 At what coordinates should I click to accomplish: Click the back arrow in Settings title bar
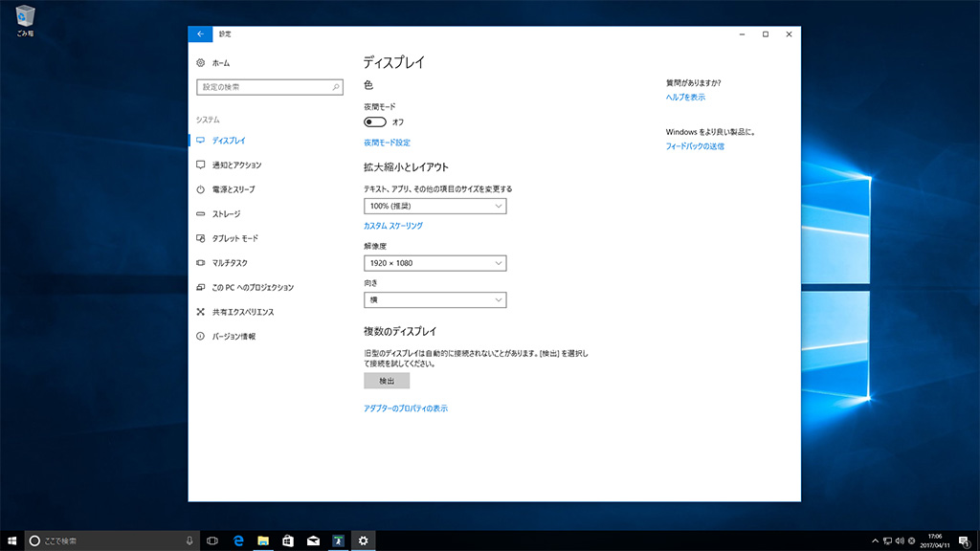click(200, 33)
